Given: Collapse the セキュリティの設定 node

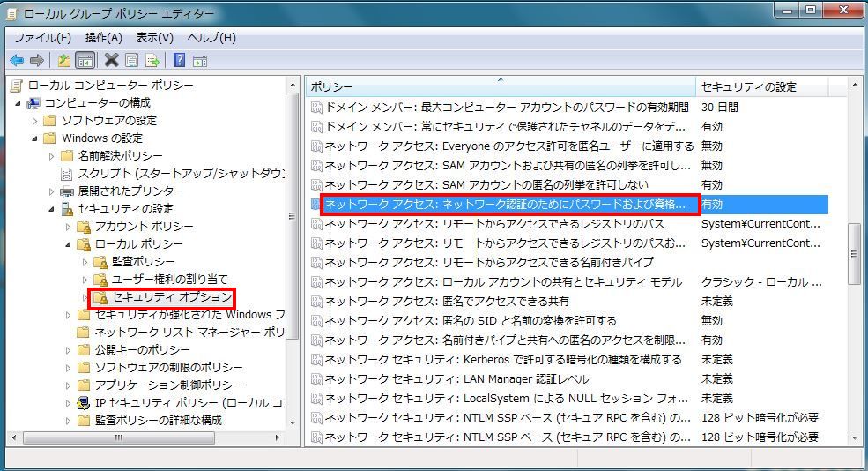Looking at the screenshot, I should (51, 209).
